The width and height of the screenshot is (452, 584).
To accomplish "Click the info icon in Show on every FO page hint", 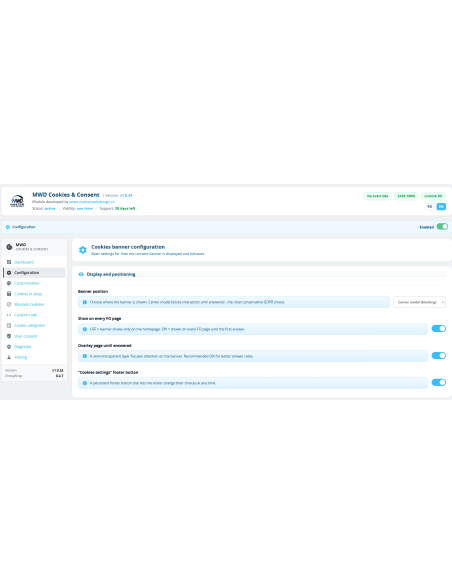I will click(x=85, y=329).
